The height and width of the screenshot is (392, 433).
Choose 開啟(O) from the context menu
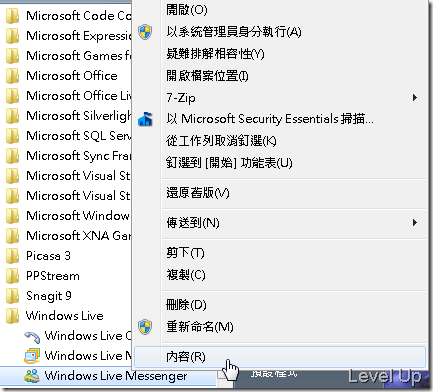[280, 10]
